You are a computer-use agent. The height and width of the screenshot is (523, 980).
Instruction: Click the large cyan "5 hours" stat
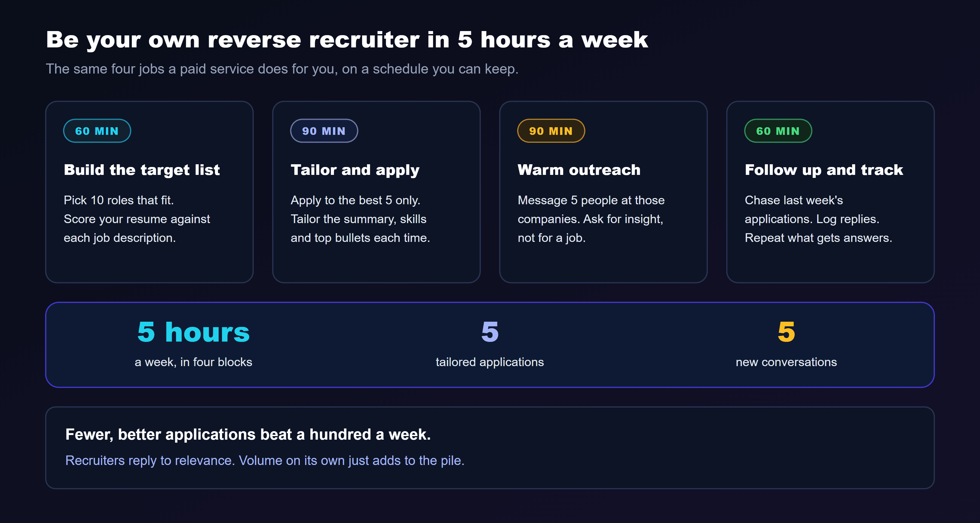(x=193, y=332)
